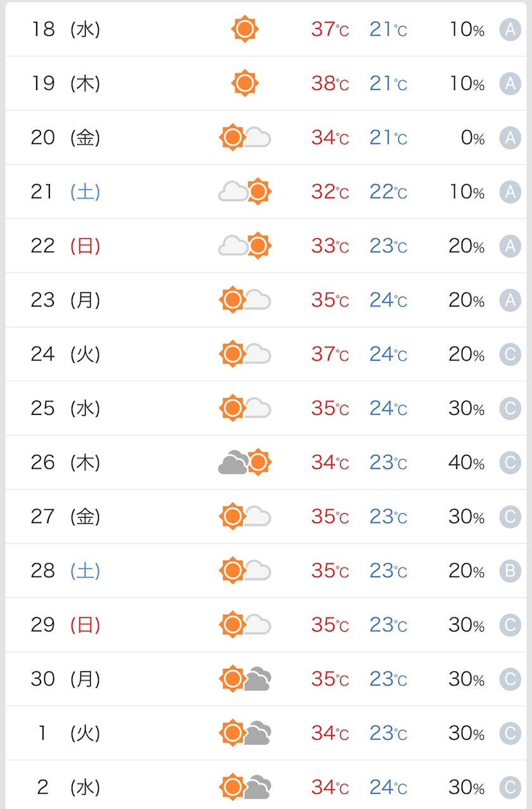Viewport: 532px width, 809px height.
Task: Tap the weather icon for the 21st (Saturday)
Action: (245, 191)
